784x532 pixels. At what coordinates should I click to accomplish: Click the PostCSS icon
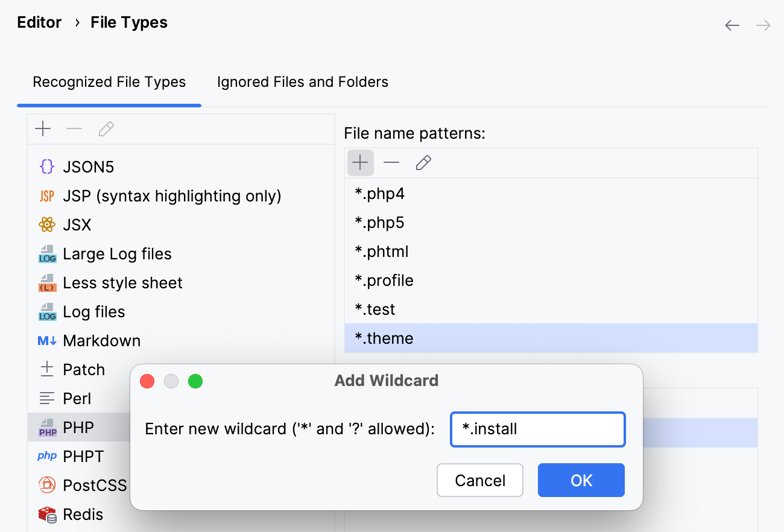[x=46, y=485]
